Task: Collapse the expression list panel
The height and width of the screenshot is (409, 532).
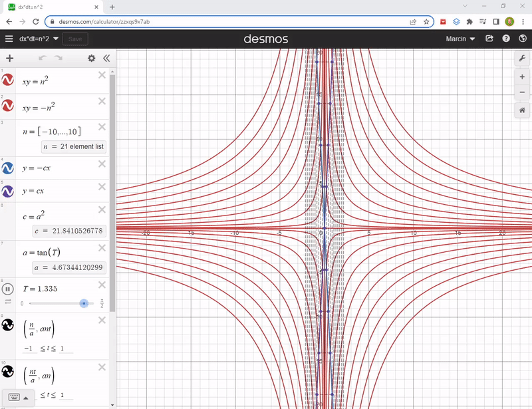Action: coord(106,59)
